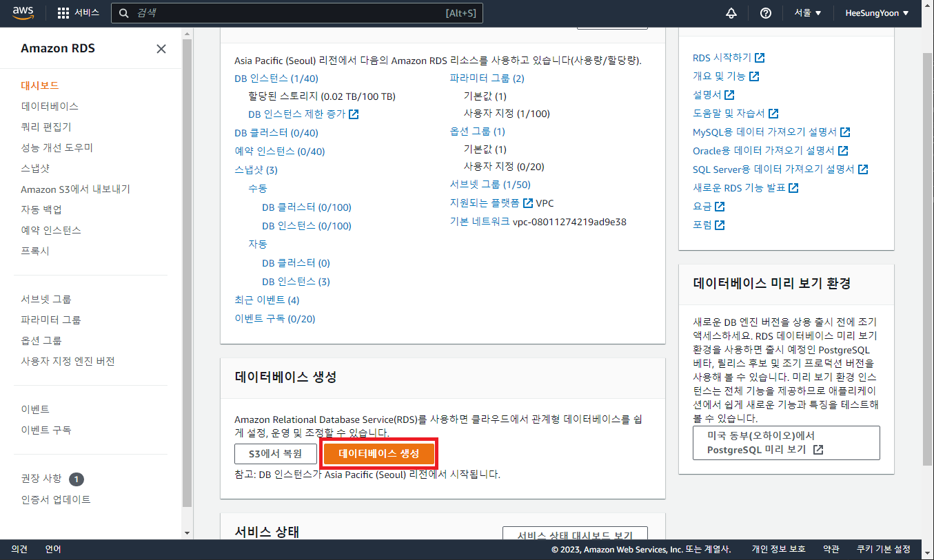Open 서브넷 그룹 in the sidebar
This screenshot has width=934, height=560.
45,299
